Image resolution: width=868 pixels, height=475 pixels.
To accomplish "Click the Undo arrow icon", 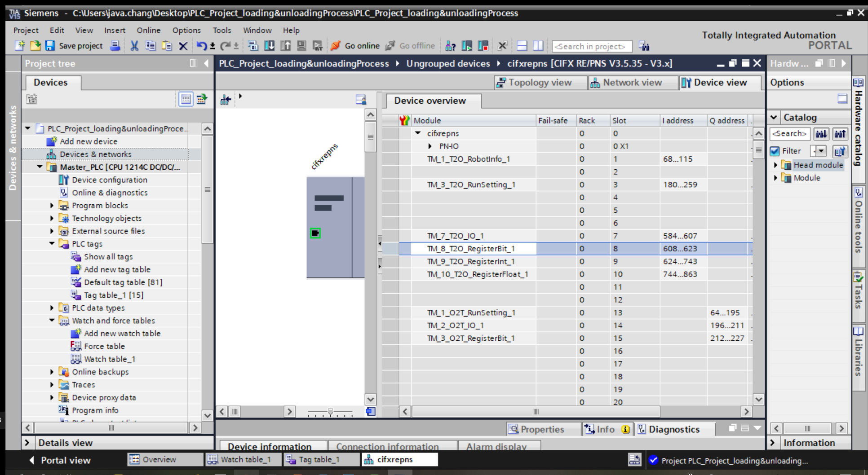I will pos(202,46).
